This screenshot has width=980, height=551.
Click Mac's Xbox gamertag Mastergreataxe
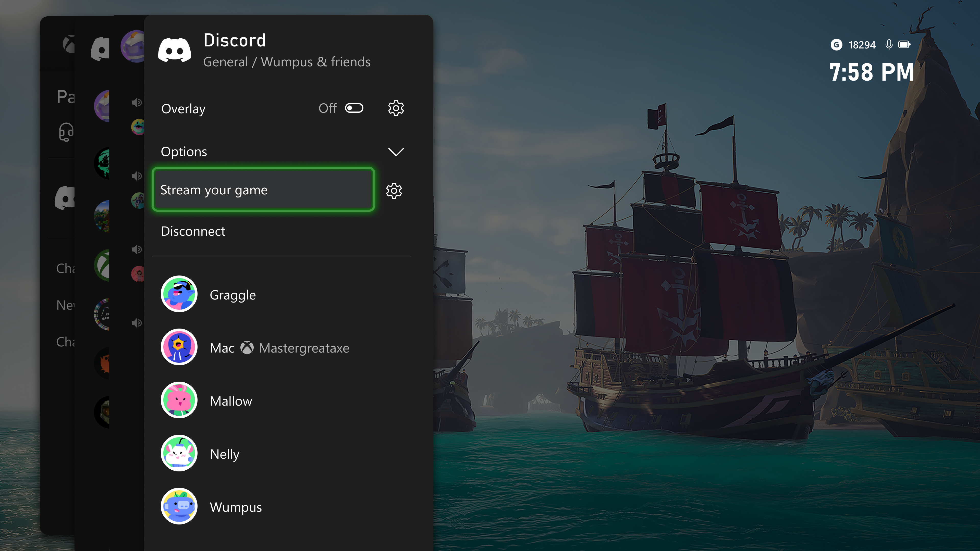click(x=305, y=348)
